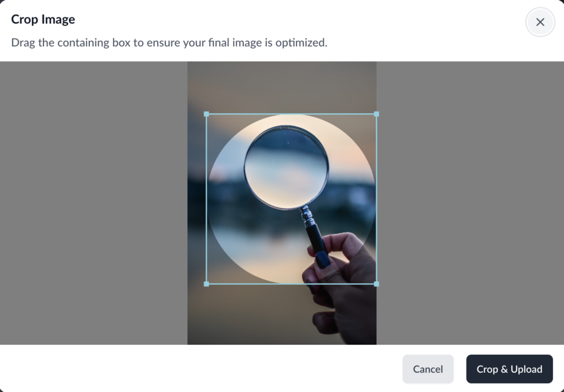564x392 pixels.
Task: Click the top edge of the crop box
Action: click(291, 114)
